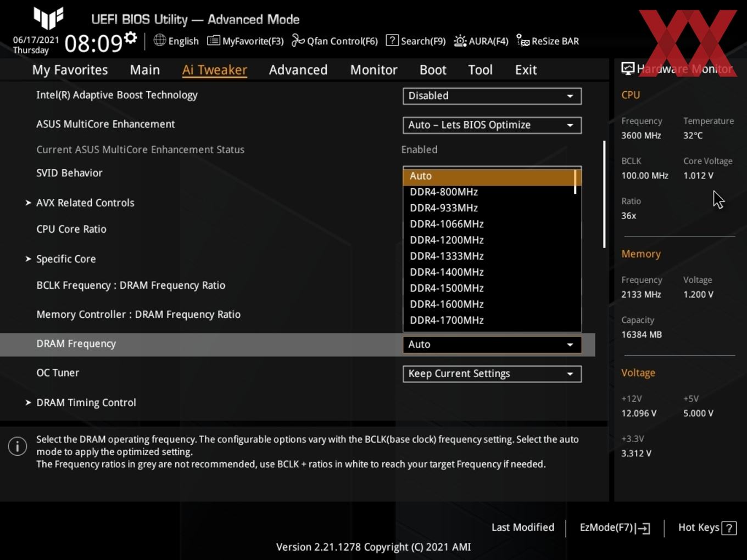Click the TUF logo at top left

(x=48, y=18)
